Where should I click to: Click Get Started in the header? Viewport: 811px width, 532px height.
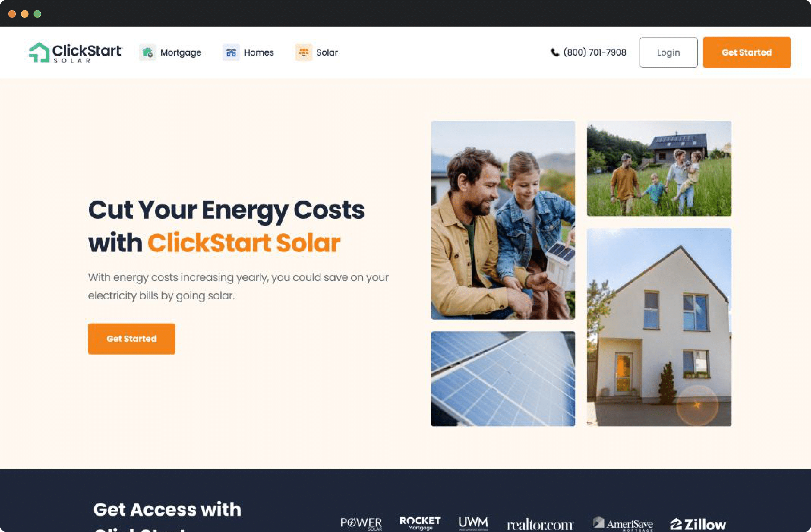tap(747, 52)
